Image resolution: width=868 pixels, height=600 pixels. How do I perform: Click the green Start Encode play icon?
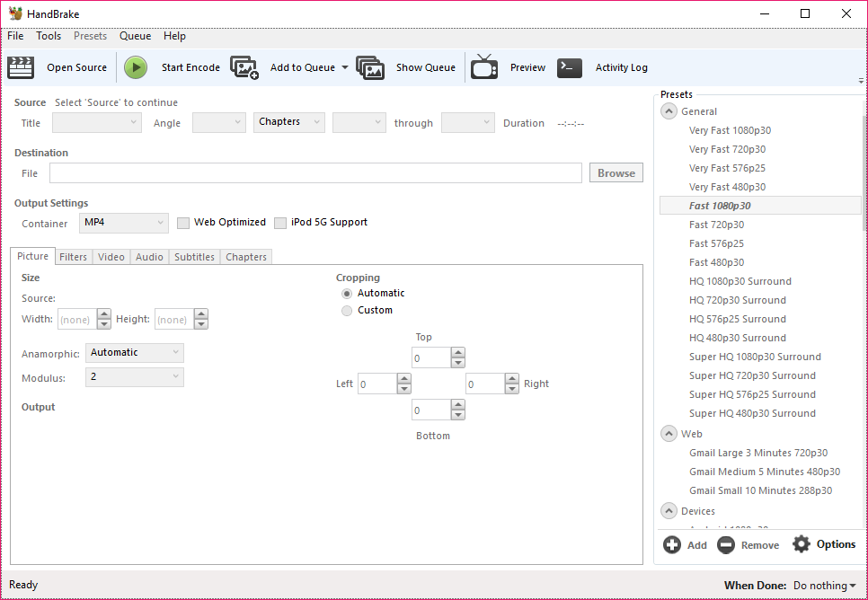coord(136,67)
